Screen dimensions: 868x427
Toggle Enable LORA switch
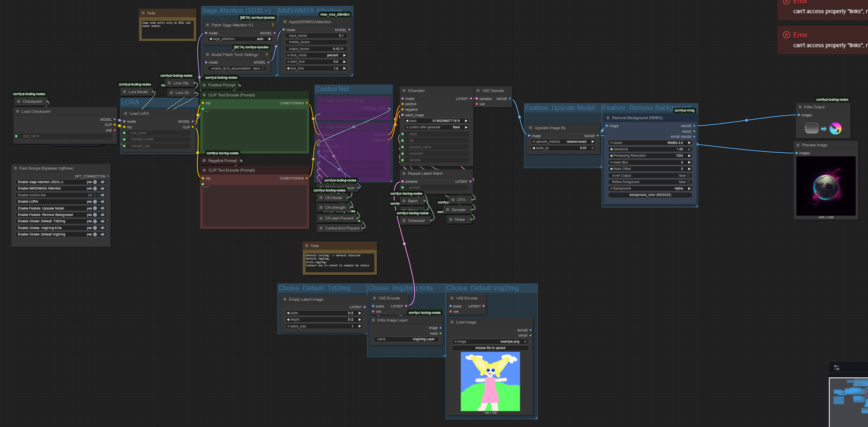point(95,202)
